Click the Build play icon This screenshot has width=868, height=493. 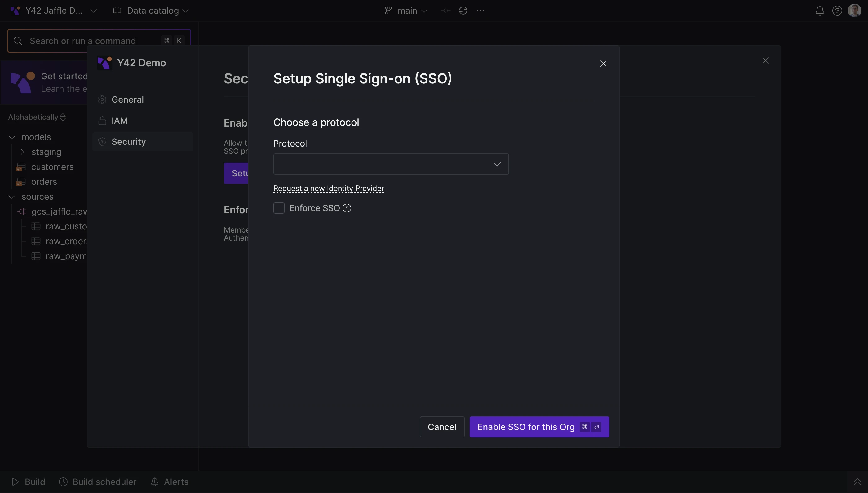click(x=15, y=482)
